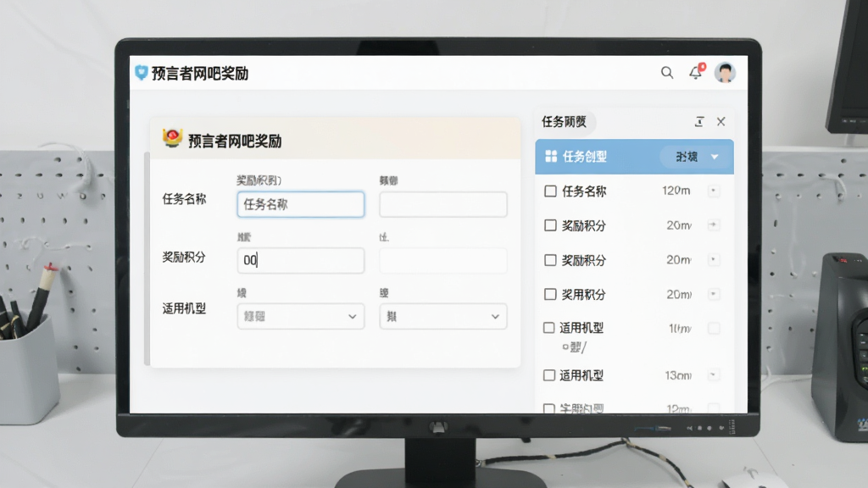Expand the white arrow in the 任务创型 header
The image size is (868, 488).
715,157
